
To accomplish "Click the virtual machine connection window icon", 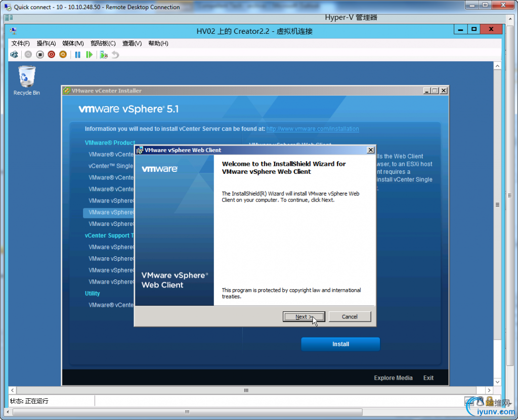I will tap(13, 31).
